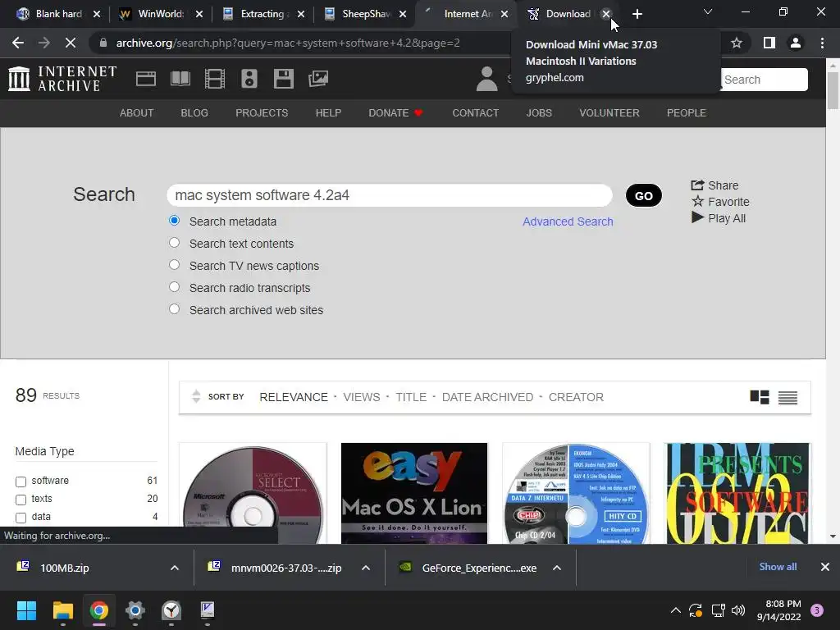Screen dimensions: 840x630
Task: Click the user account silhouette icon
Action: click(486, 79)
